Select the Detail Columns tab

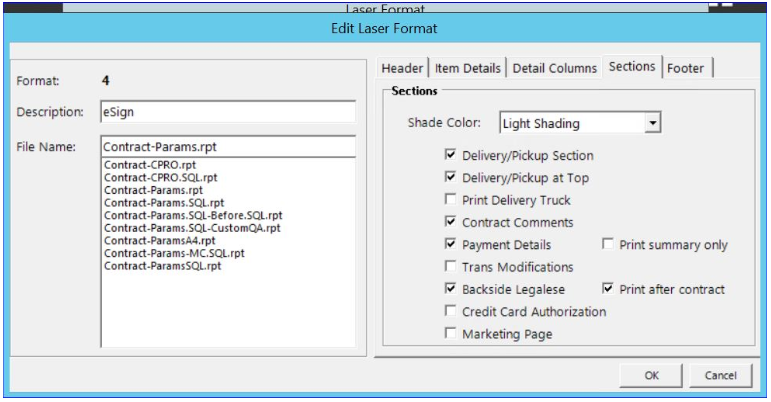click(x=554, y=67)
